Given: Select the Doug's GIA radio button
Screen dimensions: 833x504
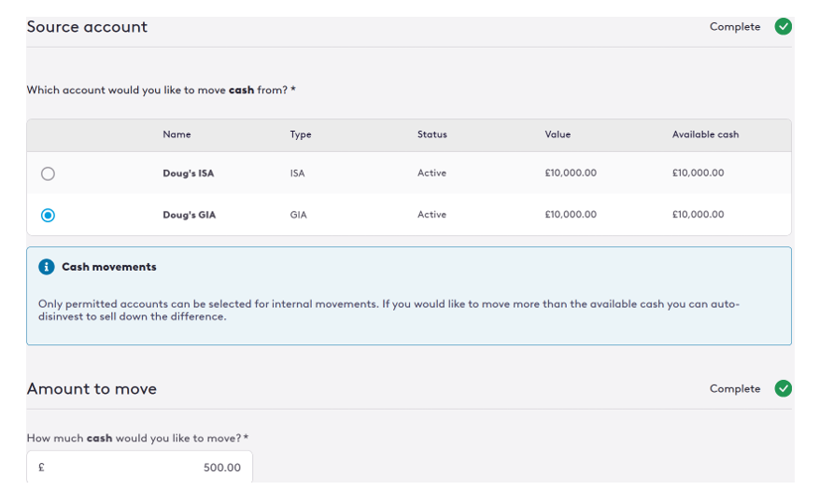Looking at the screenshot, I should click(x=49, y=215).
